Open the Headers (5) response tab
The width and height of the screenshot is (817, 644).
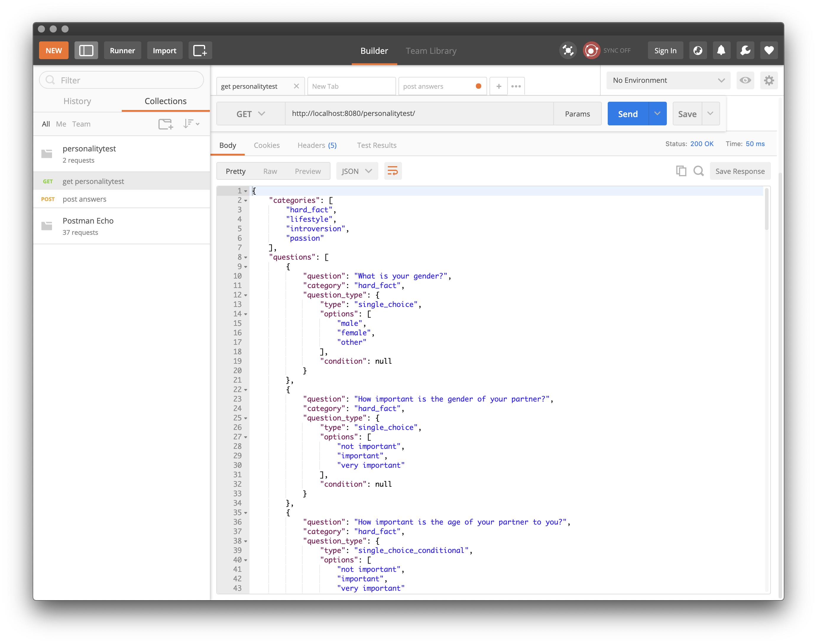[317, 145]
